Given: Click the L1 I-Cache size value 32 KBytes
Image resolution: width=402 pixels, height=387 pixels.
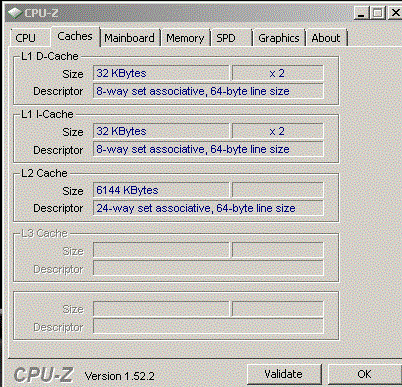Looking at the screenshot, I should 161,131.
